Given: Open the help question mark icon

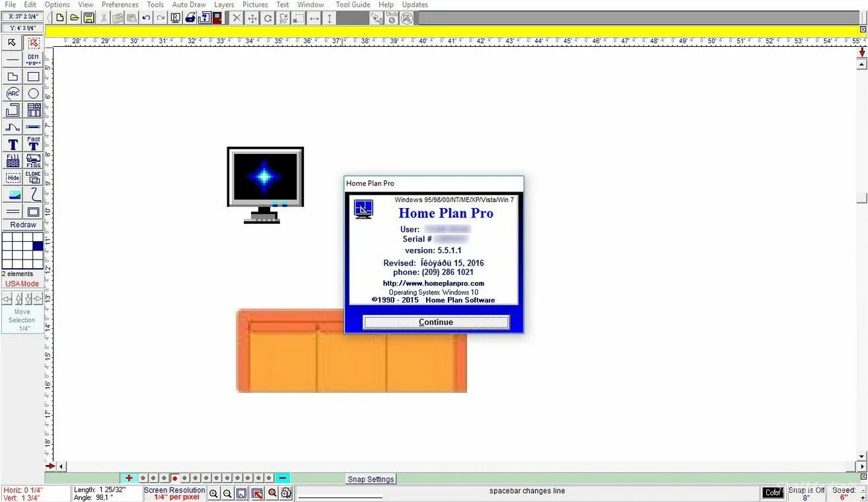Looking at the screenshot, I should click(x=203, y=18).
